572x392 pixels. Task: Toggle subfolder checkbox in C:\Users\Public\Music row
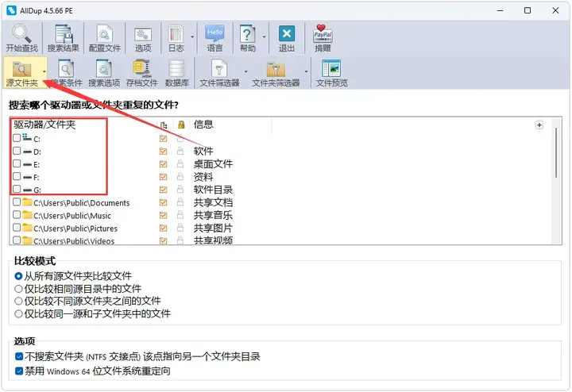[x=163, y=215]
